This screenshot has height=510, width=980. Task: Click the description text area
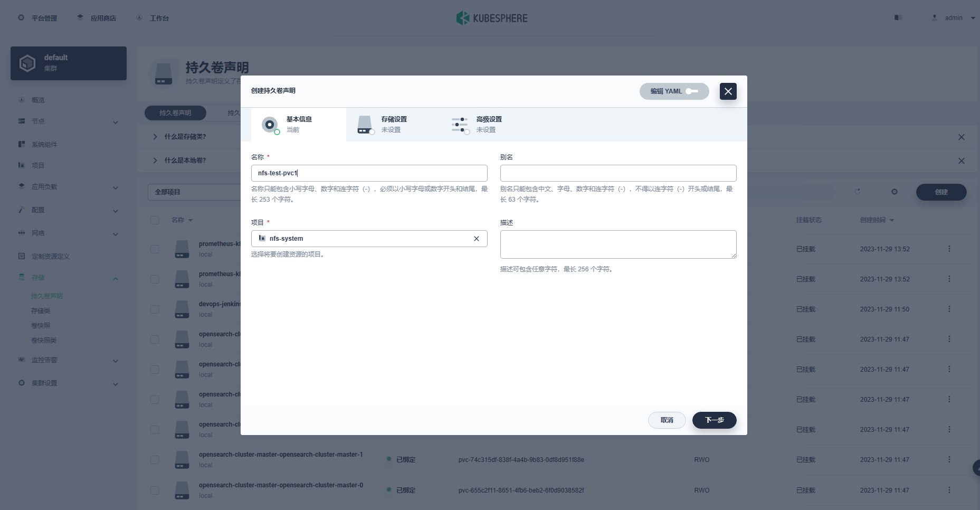coord(618,244)
